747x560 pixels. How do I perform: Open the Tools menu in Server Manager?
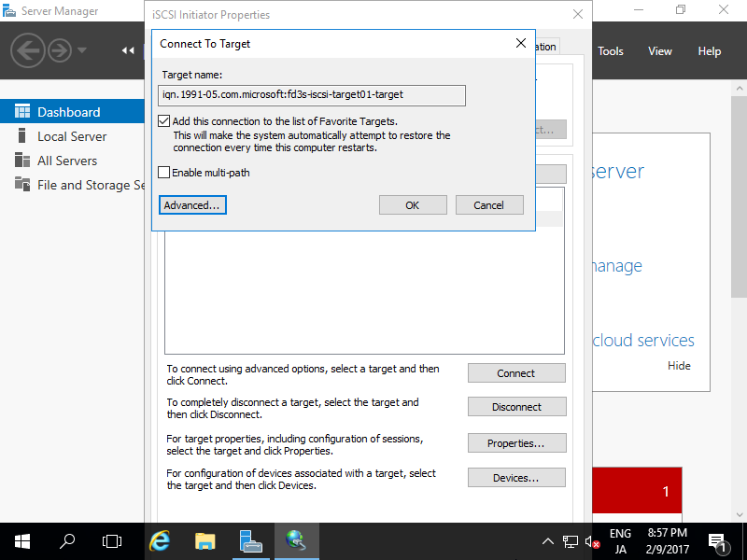pos(611,51)
